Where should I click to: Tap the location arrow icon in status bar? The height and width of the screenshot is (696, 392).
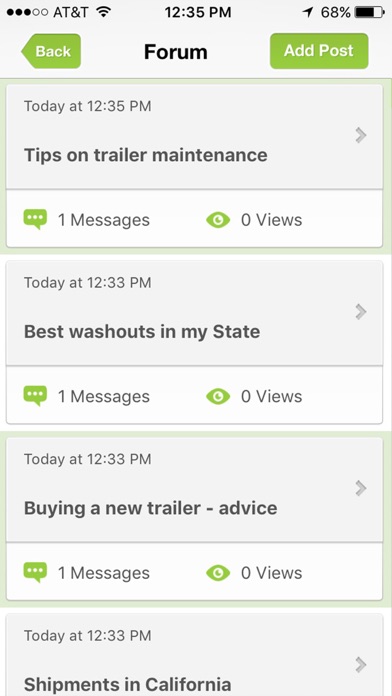click(x=308, y=12)
